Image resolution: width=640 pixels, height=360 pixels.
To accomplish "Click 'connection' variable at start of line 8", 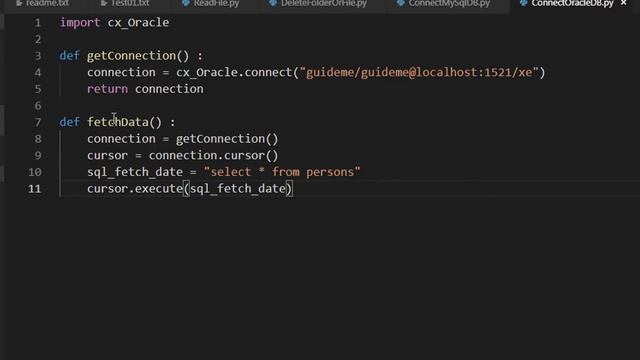I will coord(121,139).
